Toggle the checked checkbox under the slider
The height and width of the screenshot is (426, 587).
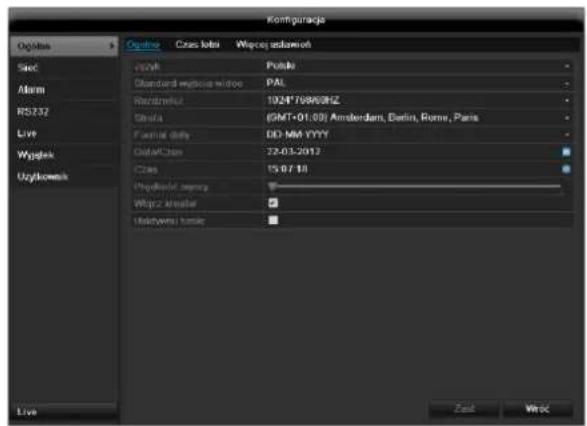point(273,203)
